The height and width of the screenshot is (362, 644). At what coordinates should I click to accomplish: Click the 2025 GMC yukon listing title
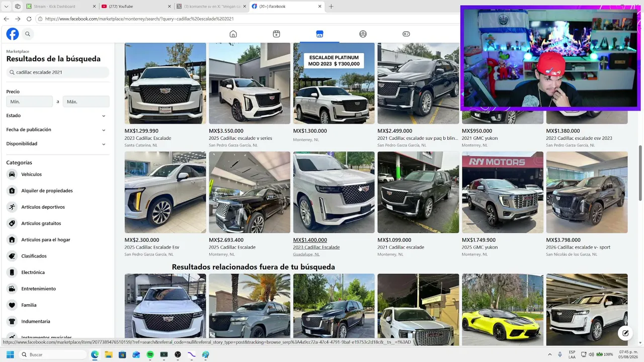(480, 247)
